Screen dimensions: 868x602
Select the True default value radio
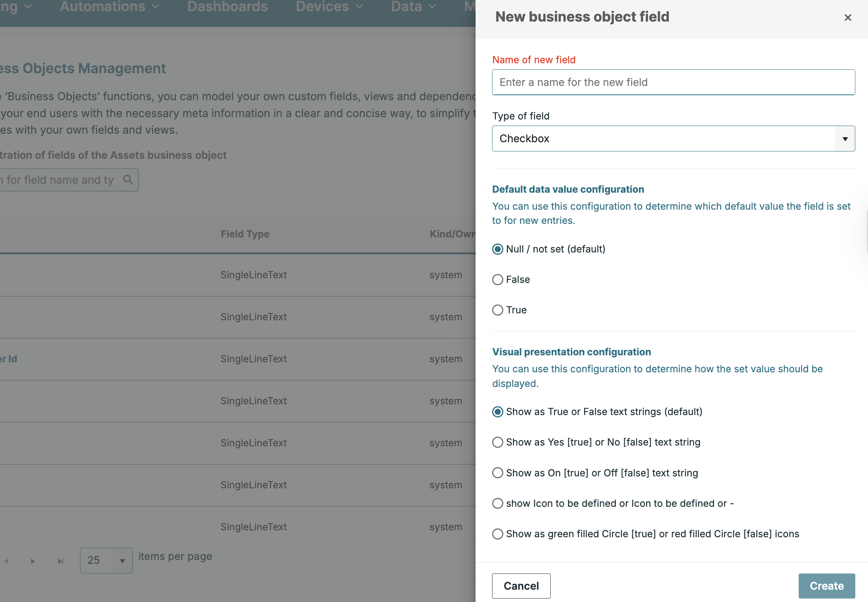[x=498, y=310]
